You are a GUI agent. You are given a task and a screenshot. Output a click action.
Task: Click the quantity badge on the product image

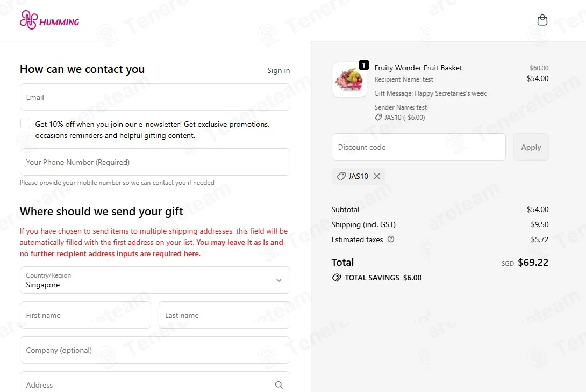click(x=363, y=66)
